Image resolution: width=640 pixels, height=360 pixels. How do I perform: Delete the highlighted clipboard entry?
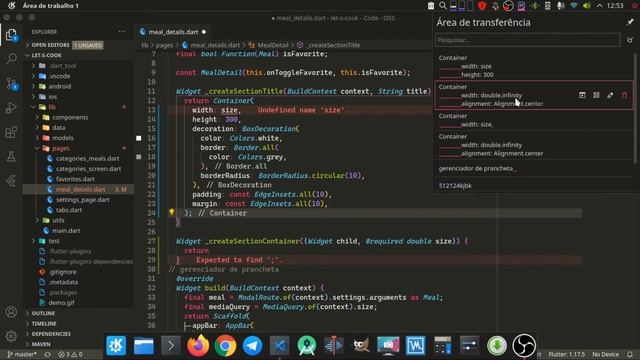pos(624,95)
